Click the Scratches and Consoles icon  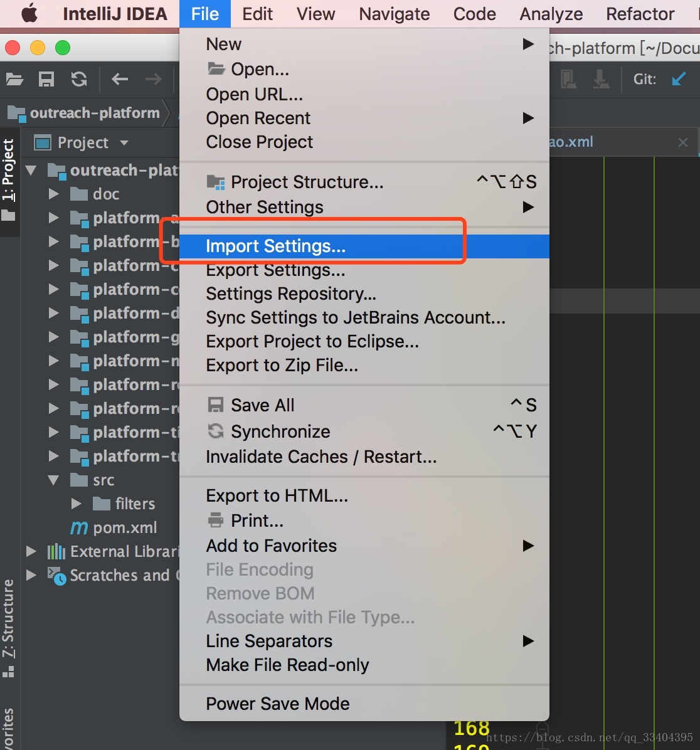(56, 576)
